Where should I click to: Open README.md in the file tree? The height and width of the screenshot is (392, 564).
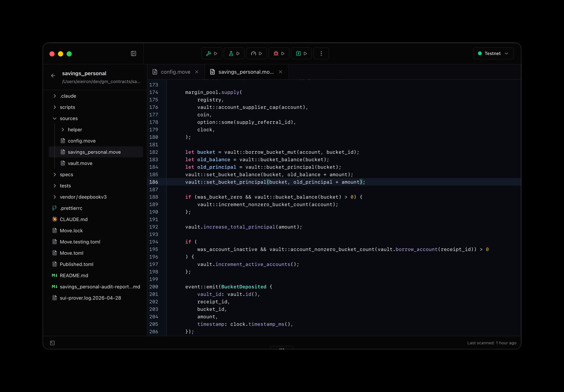point(96,276)
